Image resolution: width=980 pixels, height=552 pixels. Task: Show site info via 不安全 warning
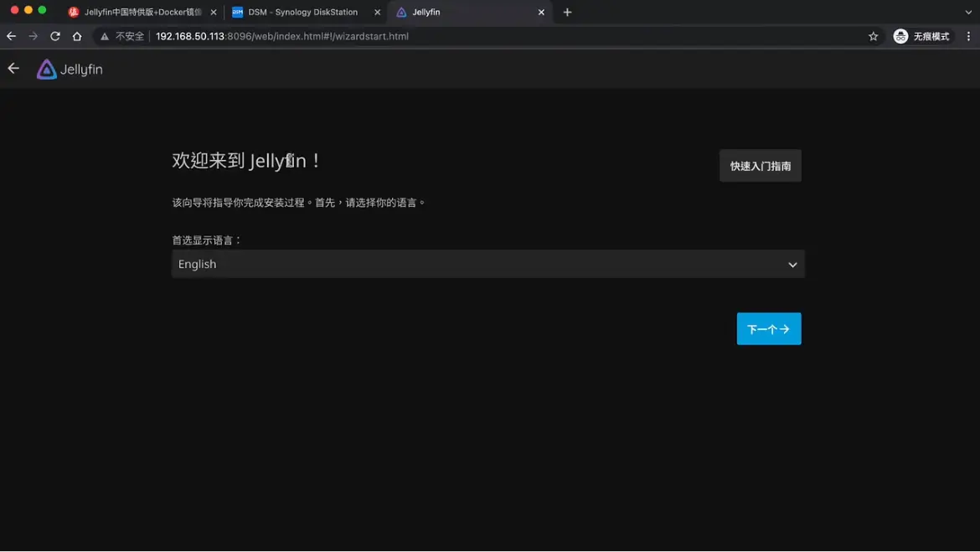click(122, 36)
